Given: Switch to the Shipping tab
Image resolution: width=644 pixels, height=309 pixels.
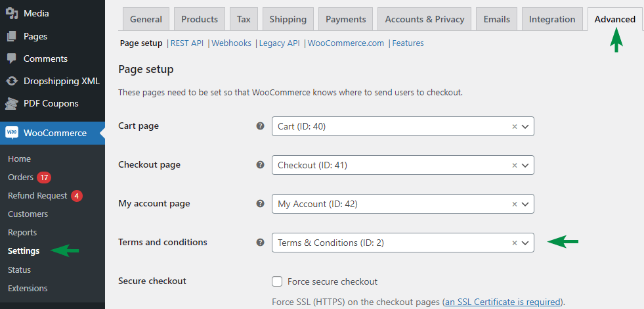Looking at the screenshot, I should coord(288,19).
